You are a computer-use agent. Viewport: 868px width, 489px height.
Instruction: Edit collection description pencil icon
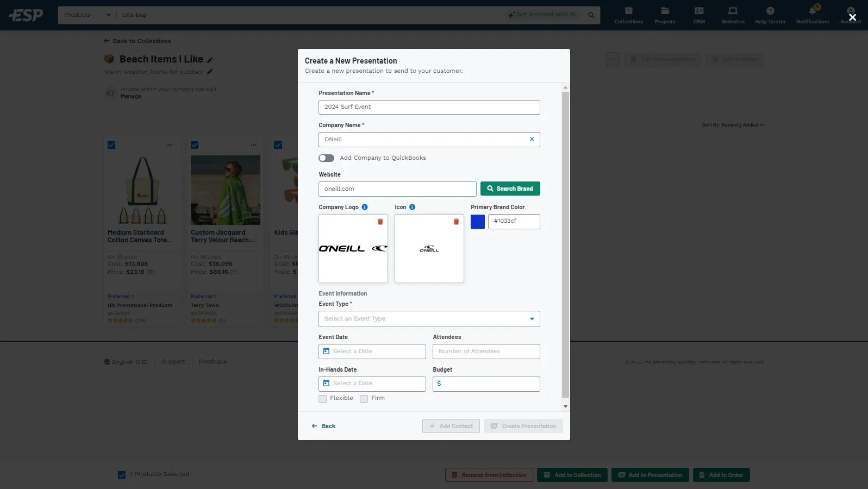point(210,72)
